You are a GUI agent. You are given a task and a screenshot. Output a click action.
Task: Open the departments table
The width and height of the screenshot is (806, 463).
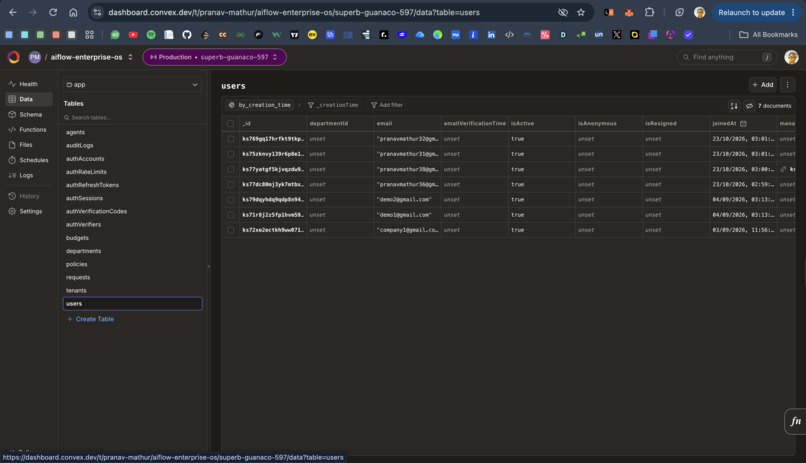[x=83, y=251]
